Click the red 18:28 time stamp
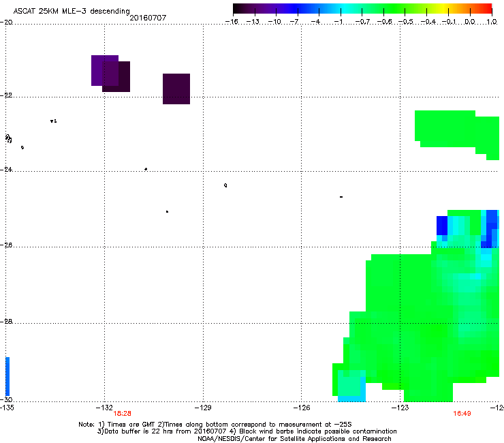The width and height of the screenshot is (504, 443). tap(122, 414)
